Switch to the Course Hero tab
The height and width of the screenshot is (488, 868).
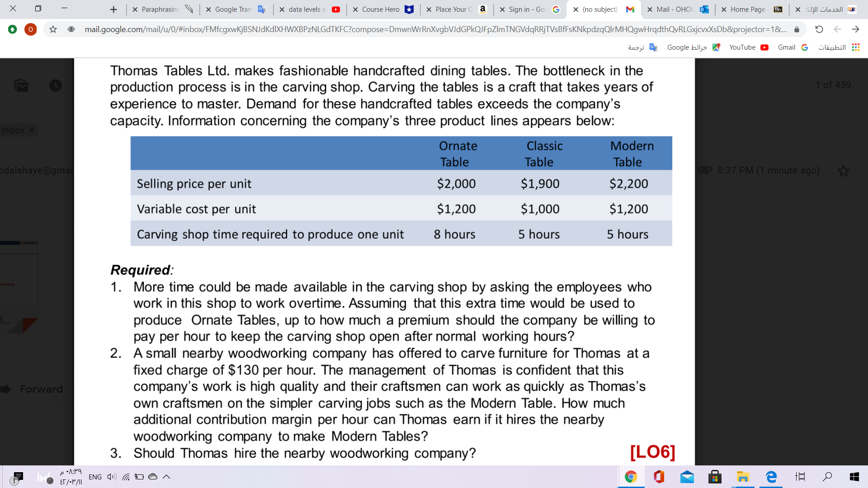(381, 9)
